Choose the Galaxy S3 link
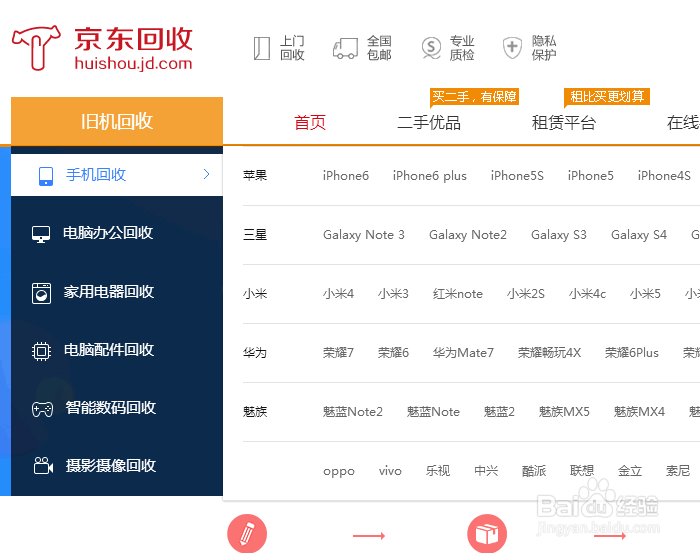The image size is (700, 553). coord(558,235)
